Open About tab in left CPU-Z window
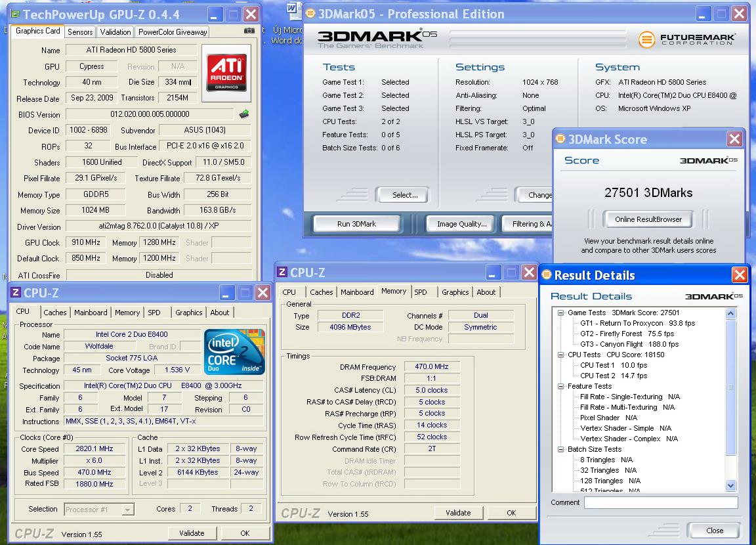 coord(220,313)
